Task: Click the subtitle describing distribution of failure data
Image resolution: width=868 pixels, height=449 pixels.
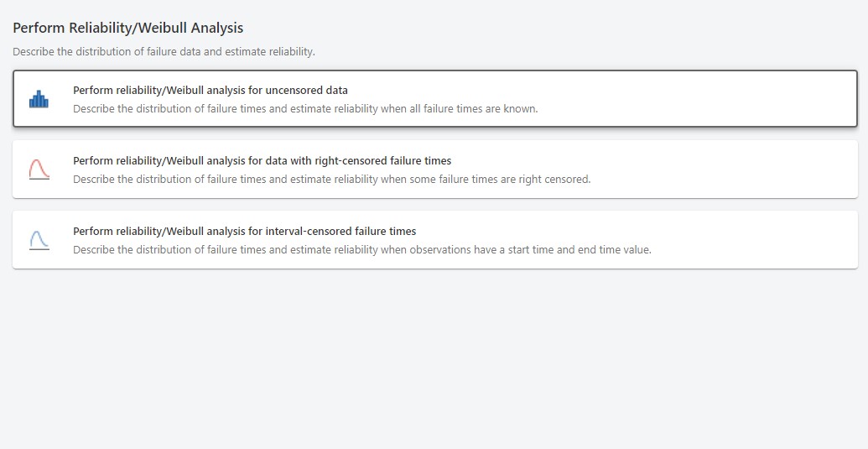Action: 164,51
